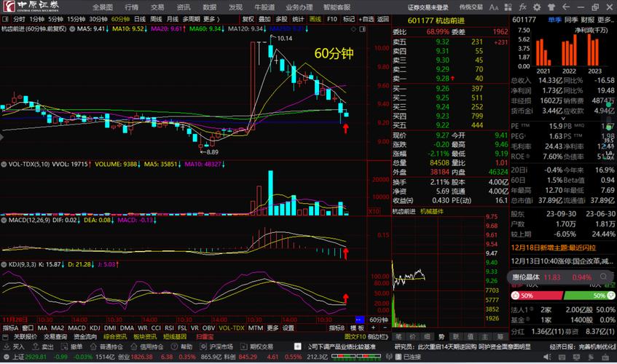Viewport: 617px width, 364px height.
Task: Click the green 50% bearish bar
Action: click(x=589, y=296)
